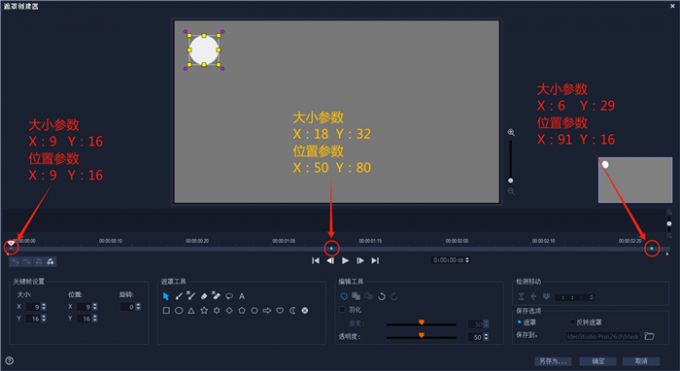Choose the rectangle shape mask

point(166,311)
